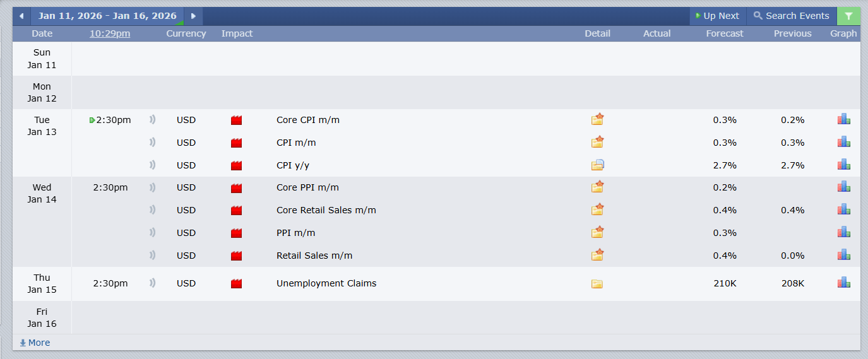The width and height of the screenshot is (868, 359).
Task: Open detail folder for Core CPI m/m
Action: tap(597, 120)
